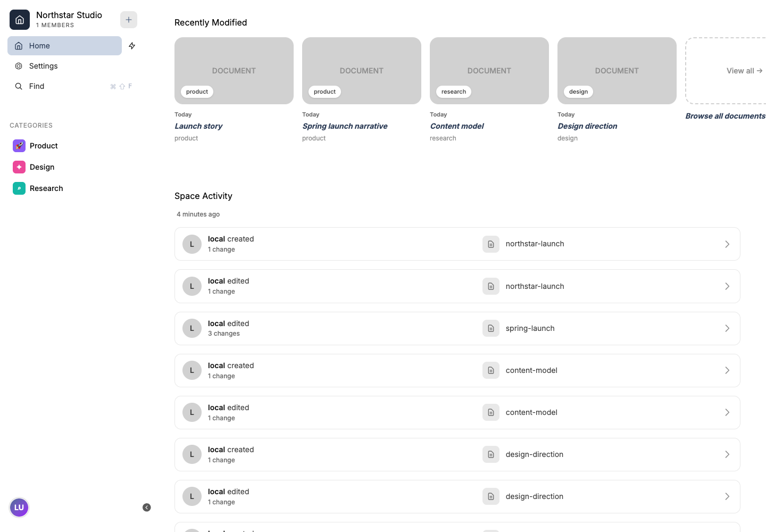Click L avatar on edited design-direction row
Image resolution: width=766 pixels, height=532 pixels.
(192, 496)
